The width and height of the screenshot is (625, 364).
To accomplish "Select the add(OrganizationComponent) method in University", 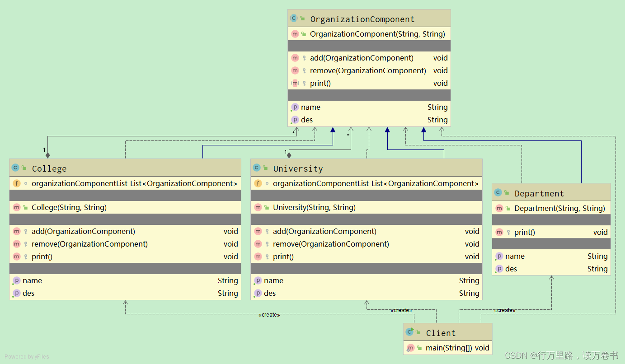I will (324, 231).
